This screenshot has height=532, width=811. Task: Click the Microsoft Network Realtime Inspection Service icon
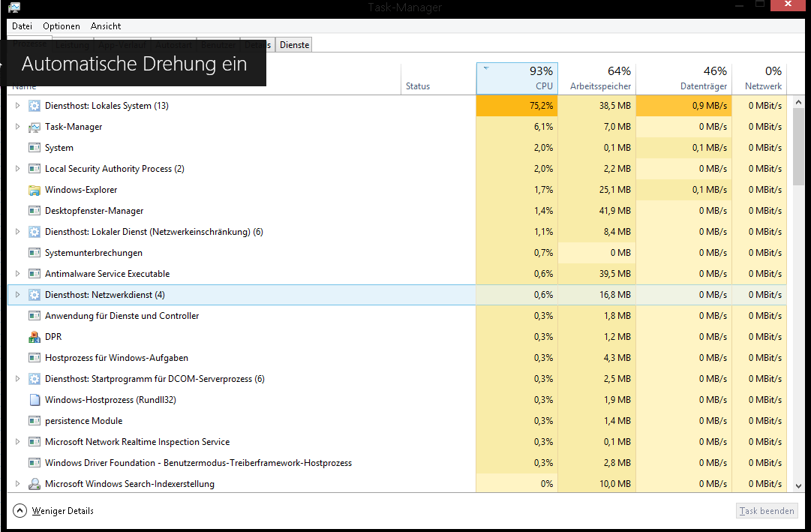(35, 442)
